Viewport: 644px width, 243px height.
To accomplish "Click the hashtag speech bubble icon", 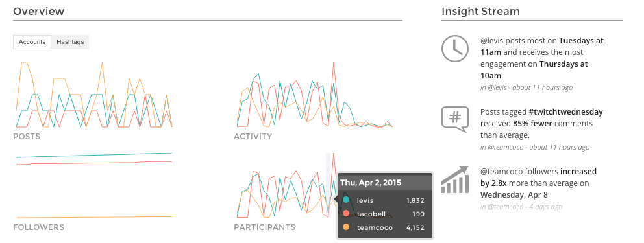I will (454, 119).
